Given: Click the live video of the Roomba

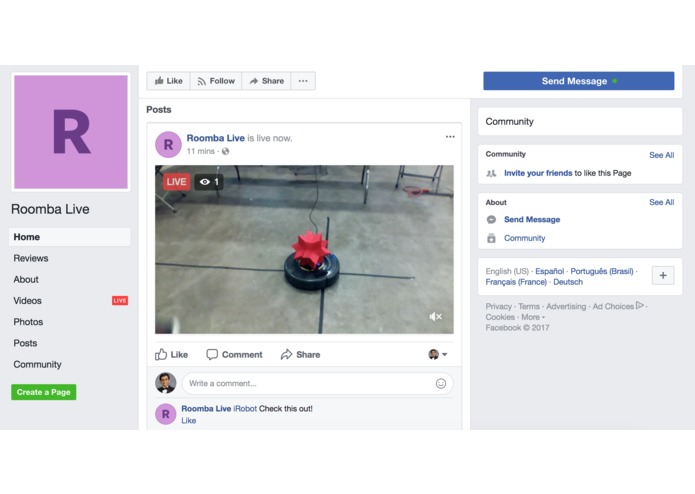Looking at the screenshot, I should click(x=304, y=249).
